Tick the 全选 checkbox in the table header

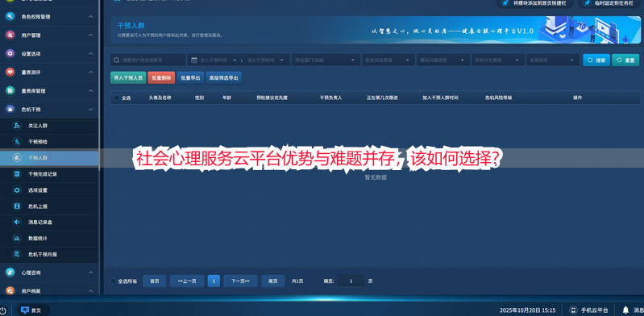pos(117,98)
